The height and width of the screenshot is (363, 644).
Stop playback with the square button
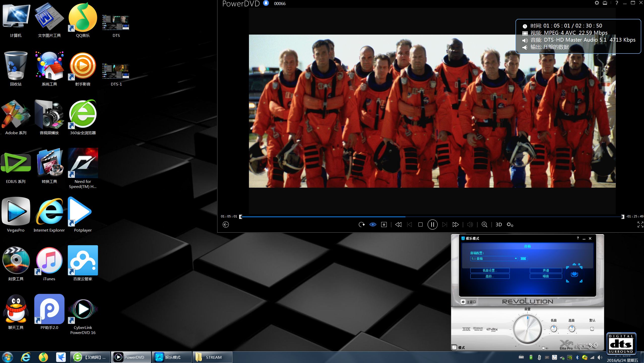pos(420,225)
